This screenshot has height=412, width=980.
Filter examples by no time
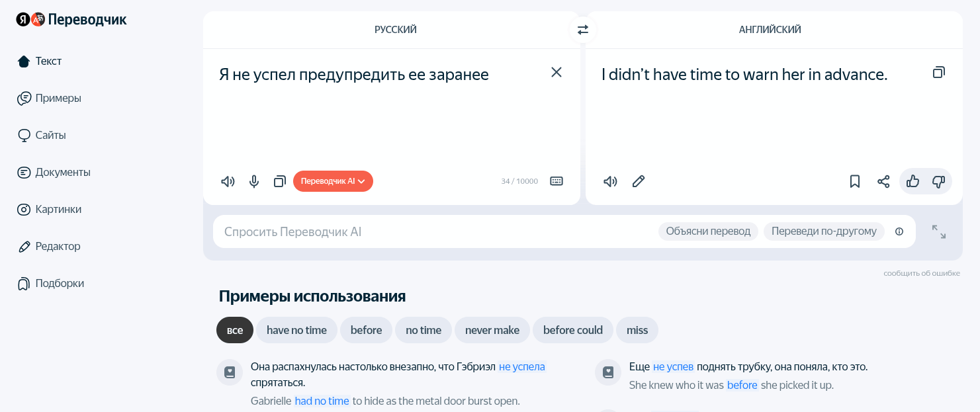point(423,330)
